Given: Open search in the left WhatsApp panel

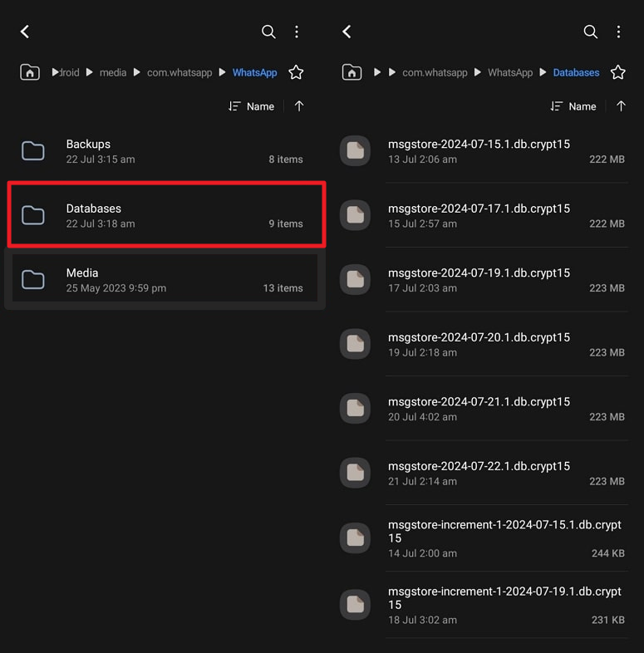Looking at the screenshot, I should coord(268,32).
